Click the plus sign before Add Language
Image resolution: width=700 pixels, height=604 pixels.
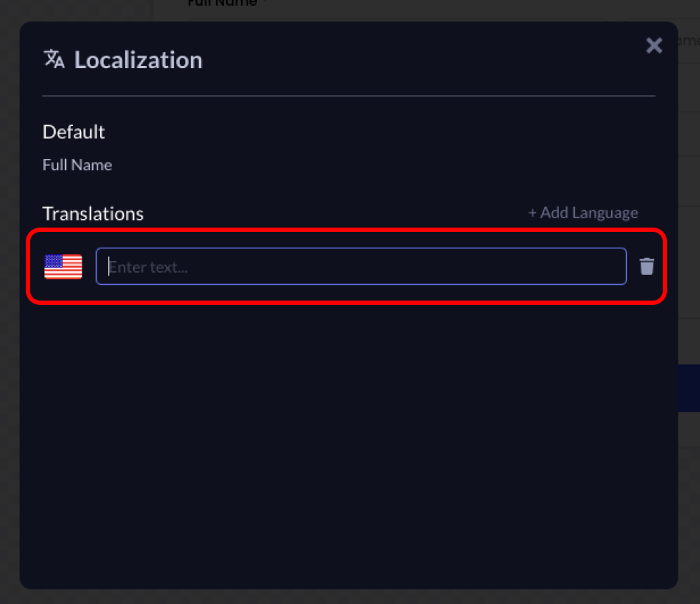coord(532,213)
